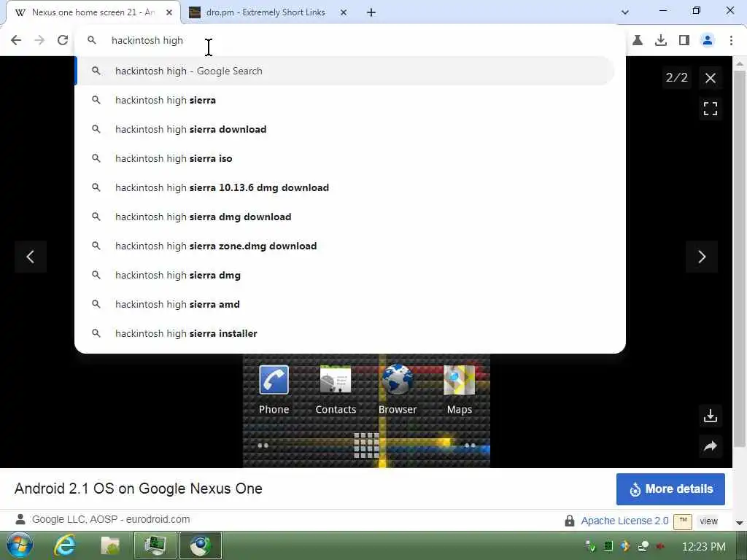
Task: Select 'hackintosh high sierra installer' suggestion
Action: click(x=344, y=333)
